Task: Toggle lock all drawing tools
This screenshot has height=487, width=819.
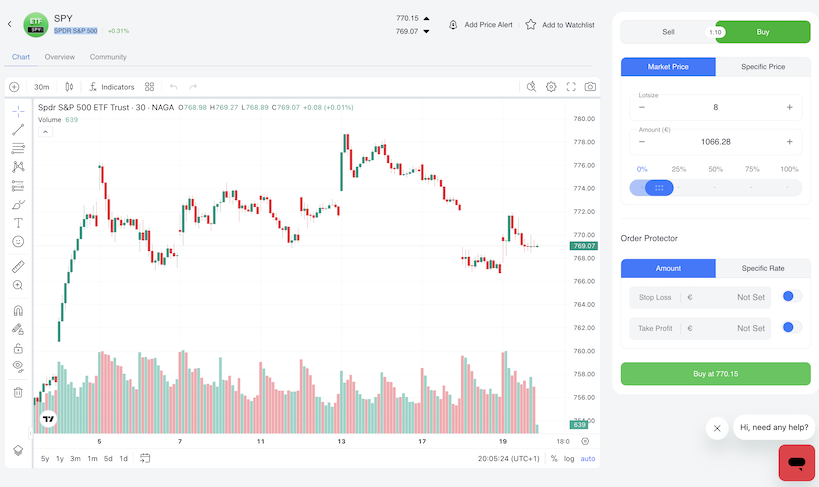Action: (x=18, y=348)
